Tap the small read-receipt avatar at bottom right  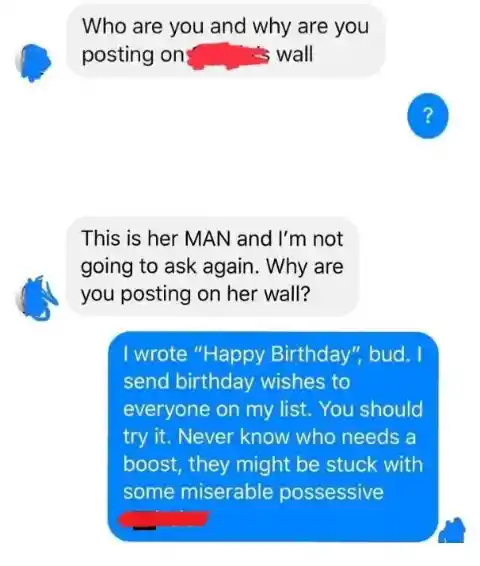[x=452, y=530]
